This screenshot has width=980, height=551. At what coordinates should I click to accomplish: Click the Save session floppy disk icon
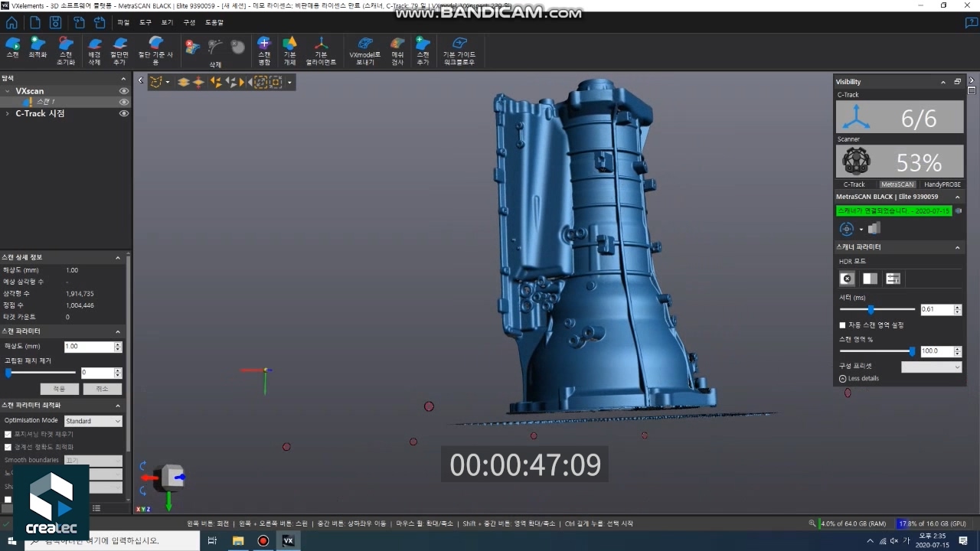(x=55, y=22)
